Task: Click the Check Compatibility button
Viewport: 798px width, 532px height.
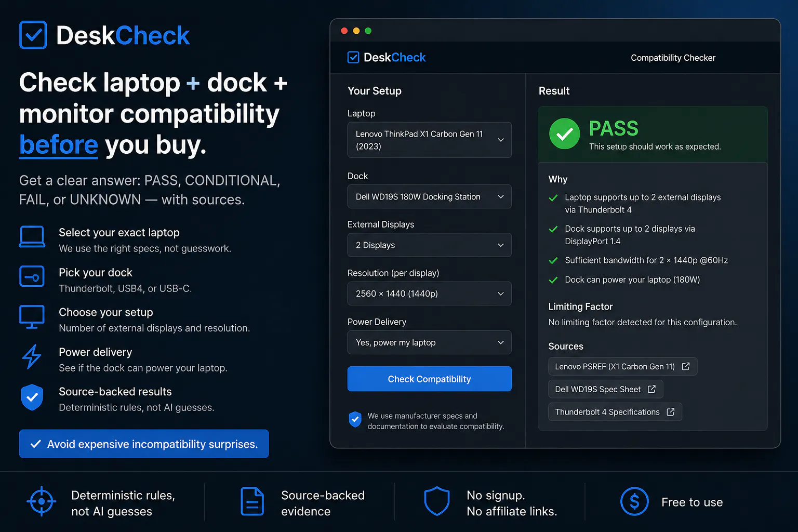Action: (430, 379)
